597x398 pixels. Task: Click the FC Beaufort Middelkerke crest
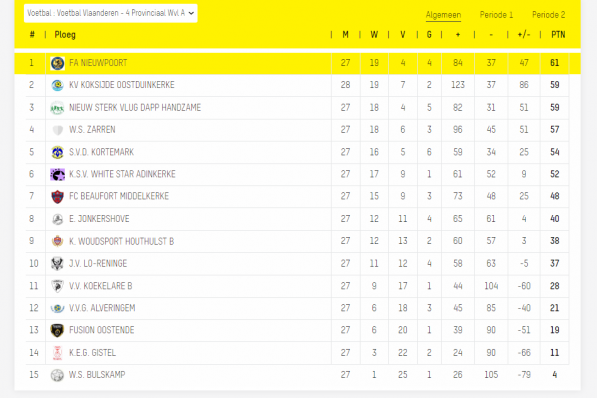coord(57,197)
